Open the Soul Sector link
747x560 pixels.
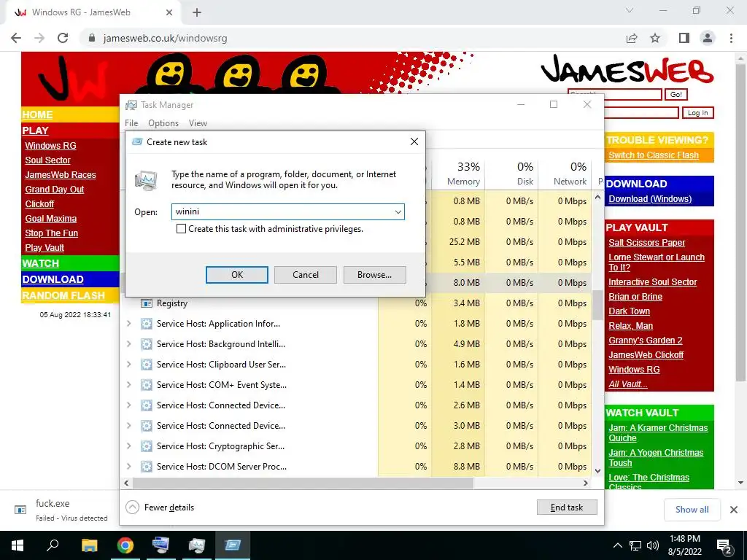(47, 160)
